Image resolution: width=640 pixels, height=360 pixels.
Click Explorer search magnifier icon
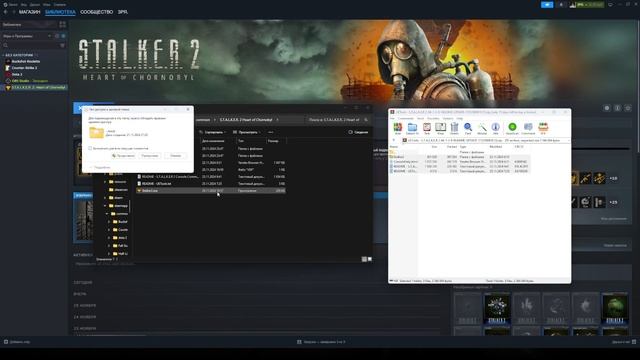click(x=366, y=120)
